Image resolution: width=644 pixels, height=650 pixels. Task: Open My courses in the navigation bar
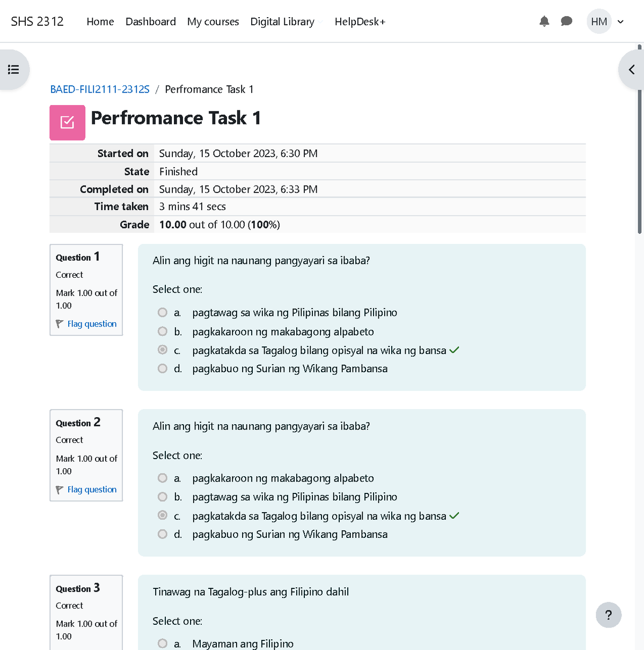click(213, 21)
